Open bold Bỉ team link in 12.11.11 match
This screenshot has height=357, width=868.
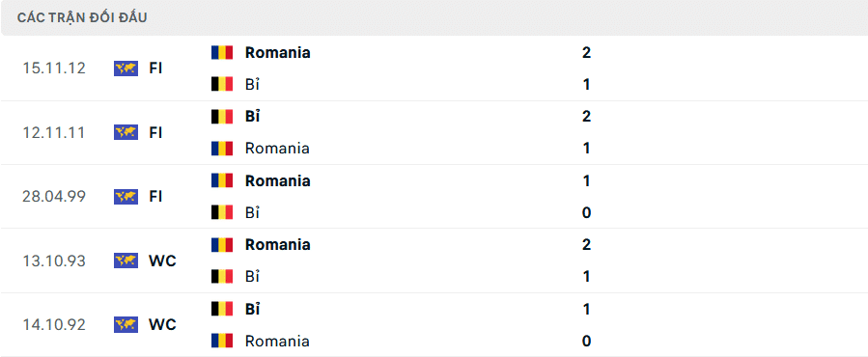252,116
